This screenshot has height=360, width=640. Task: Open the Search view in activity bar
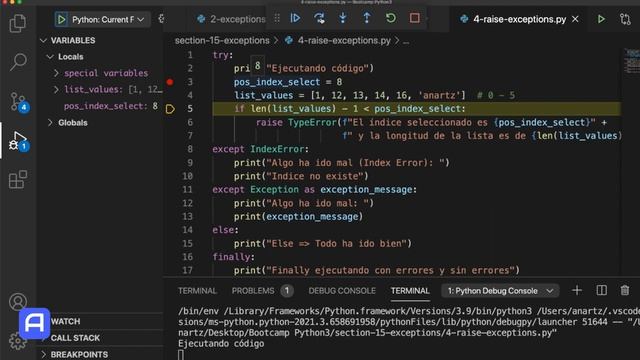pos(18,62)
